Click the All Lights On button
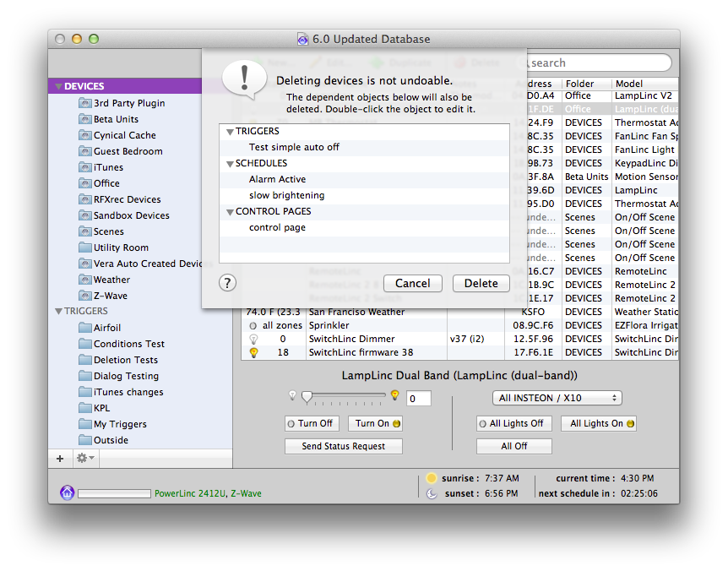728x571 pixels. coord(599,423)
